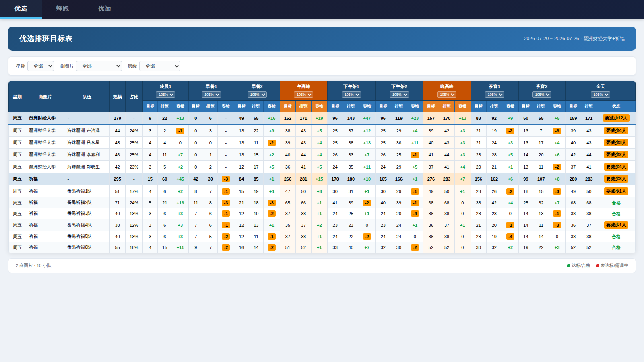The height and width of the screenshot is (362, 644).
Task: Click 合格 status in 番禺祈福5队 row
Action: [616, 237]
